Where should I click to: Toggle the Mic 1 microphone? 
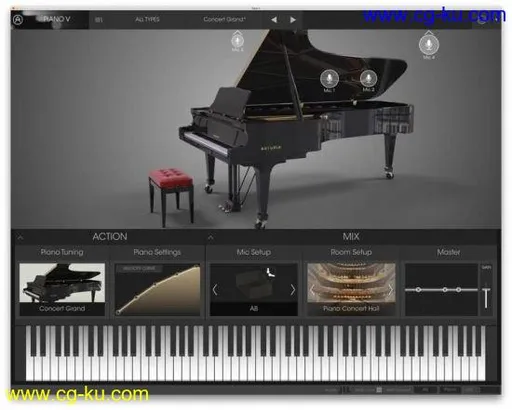[x=329, y=79]
